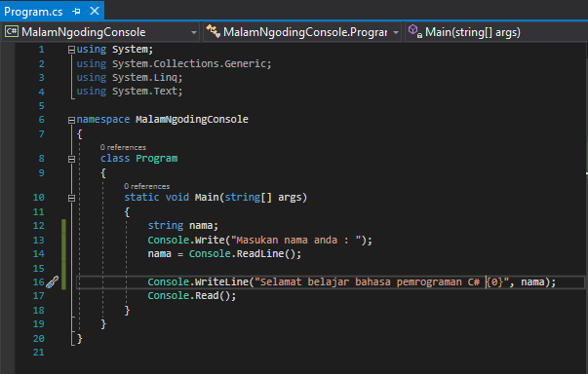Click line number 21 in the margin
This screenshot has width=588, height=374.
39,353
